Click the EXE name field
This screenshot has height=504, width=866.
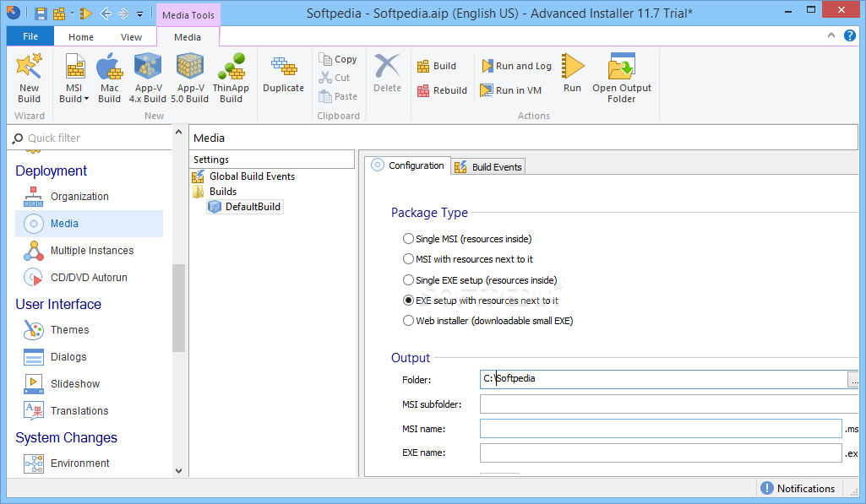661,453
